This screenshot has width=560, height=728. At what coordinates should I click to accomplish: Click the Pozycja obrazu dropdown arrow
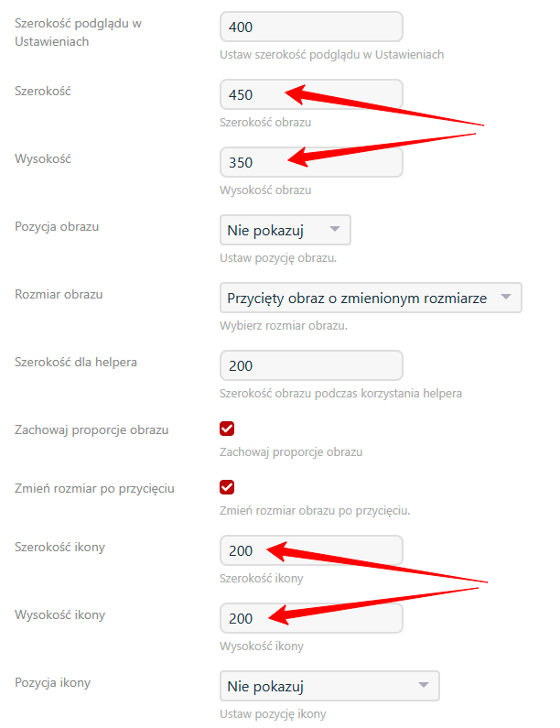(335, 230)
